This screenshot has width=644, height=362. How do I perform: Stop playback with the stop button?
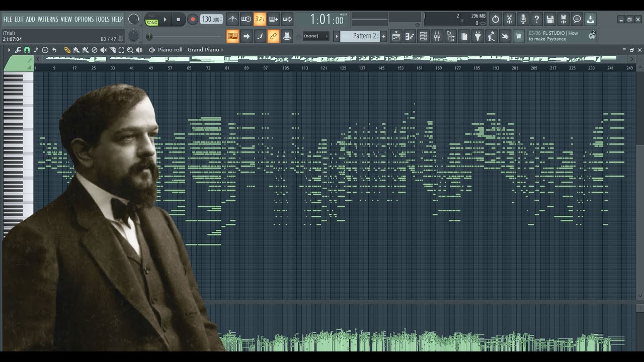(x=178, y=20)
